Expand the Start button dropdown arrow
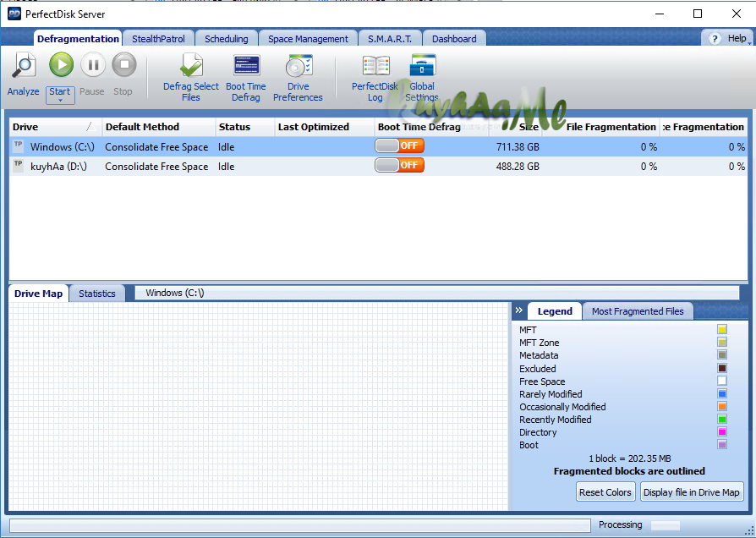Screen dimensions: 756x538 pyautogui.click(x=60, y=101)
